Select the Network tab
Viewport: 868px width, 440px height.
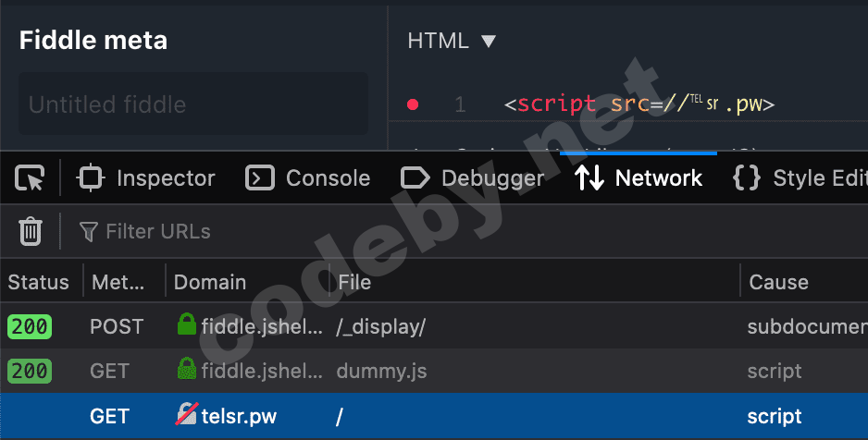tap(639, 178)
